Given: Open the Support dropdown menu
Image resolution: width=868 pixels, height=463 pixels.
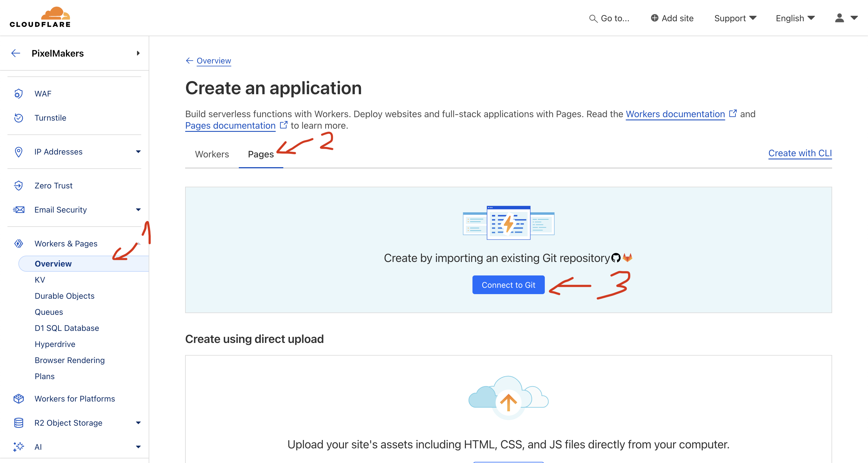Looking at the screenshot, I should tap(735, 18).
